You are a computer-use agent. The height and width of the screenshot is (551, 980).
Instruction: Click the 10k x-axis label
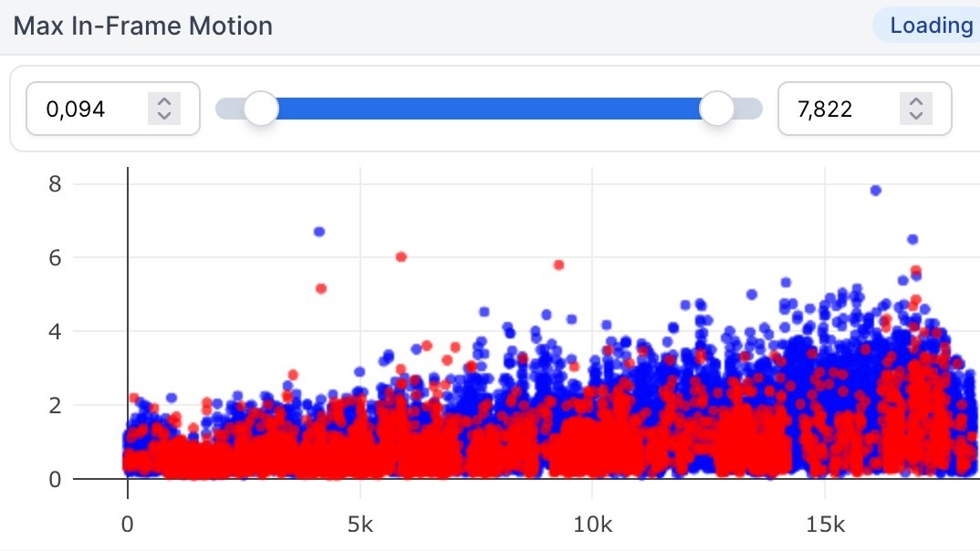(592, 525)
